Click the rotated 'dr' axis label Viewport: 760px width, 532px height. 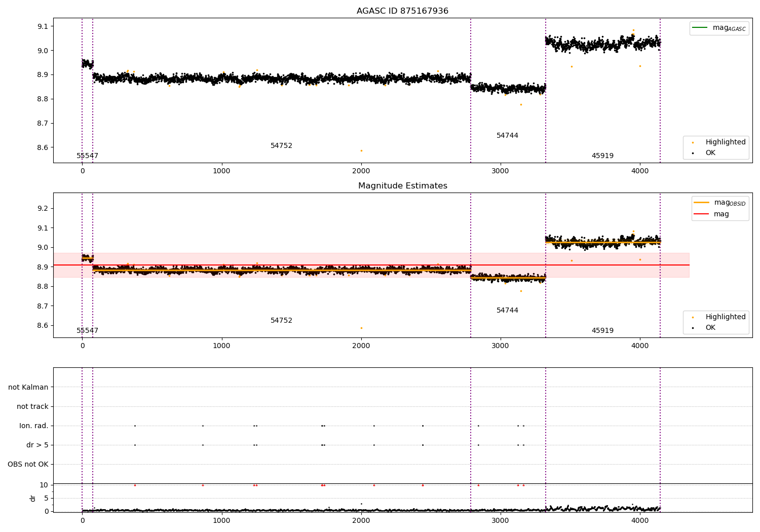tap(33, 498)
